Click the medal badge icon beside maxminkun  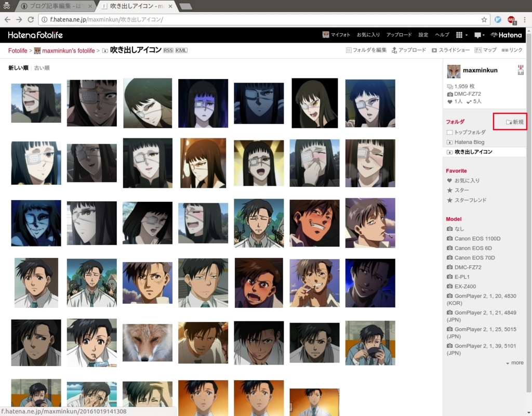(x=521, y=70)
